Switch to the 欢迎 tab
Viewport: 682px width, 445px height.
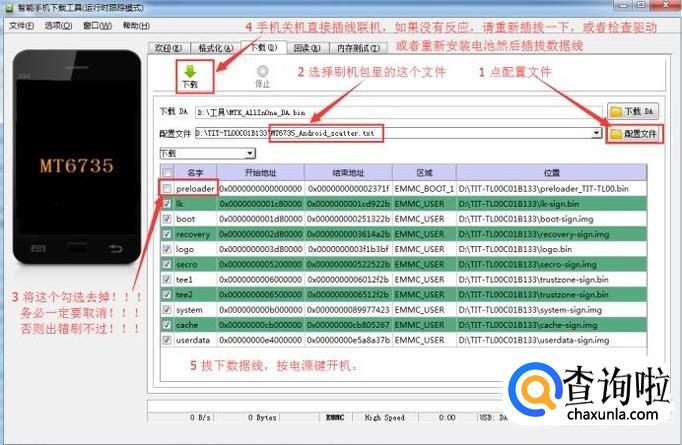pyautogui.click(x=168, y=48)
